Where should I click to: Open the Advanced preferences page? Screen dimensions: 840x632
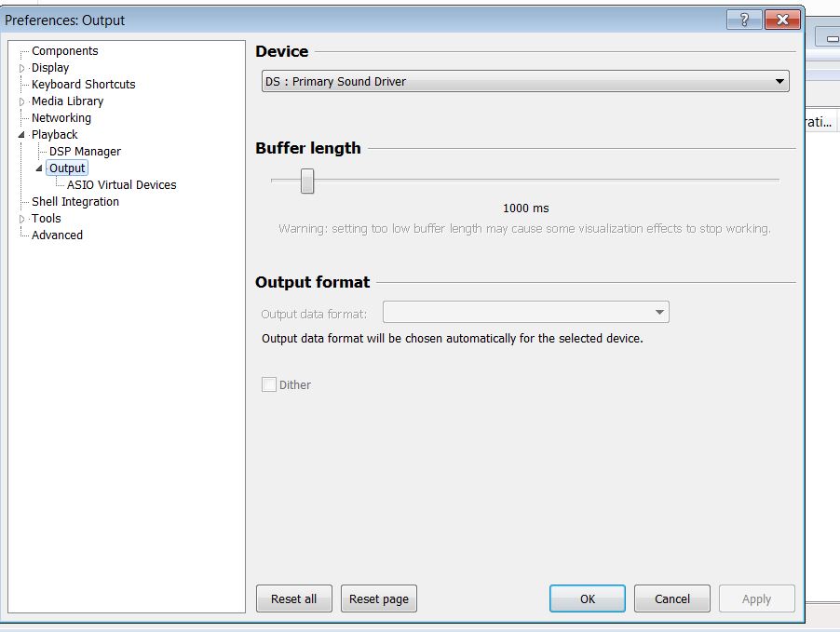click(57, 235)
